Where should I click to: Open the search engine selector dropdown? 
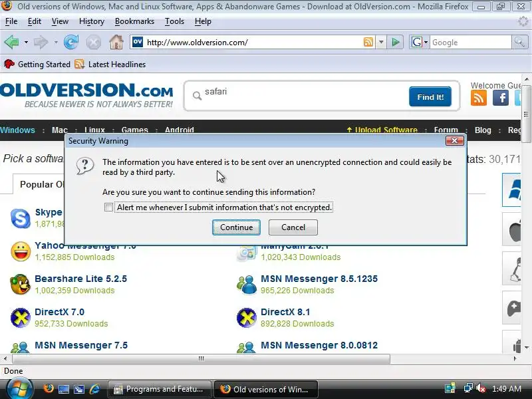426,42
